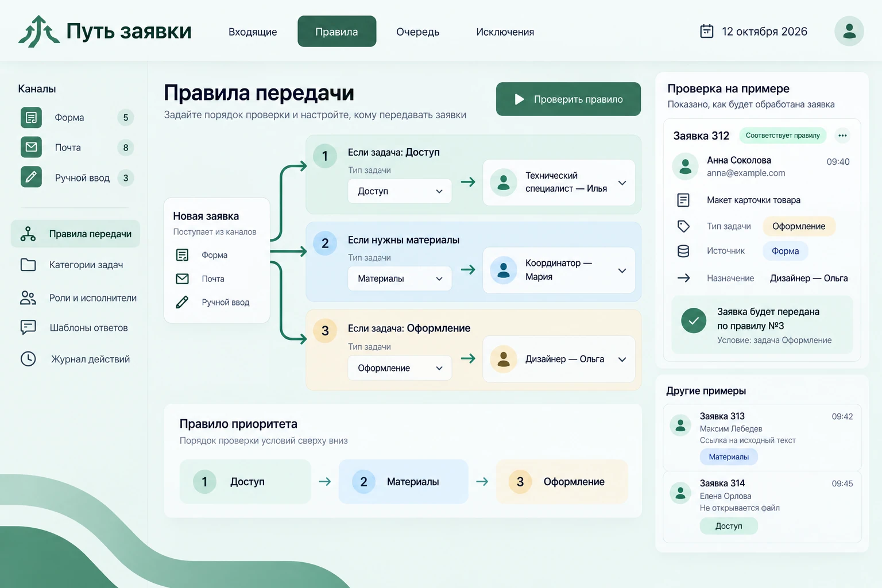Expand the Координатор — Мария assignee chevron
882x588 pixels.
click(622, 270)
